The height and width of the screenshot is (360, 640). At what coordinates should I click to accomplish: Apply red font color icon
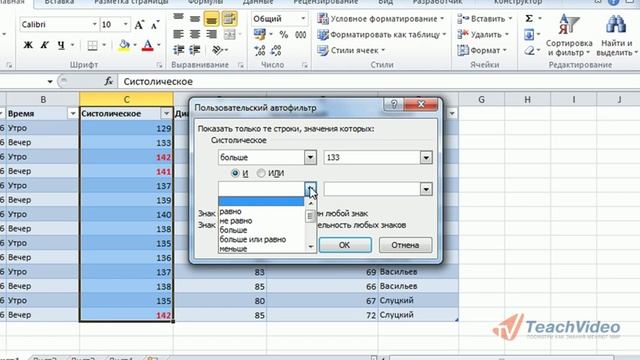[x=148, y=45]
